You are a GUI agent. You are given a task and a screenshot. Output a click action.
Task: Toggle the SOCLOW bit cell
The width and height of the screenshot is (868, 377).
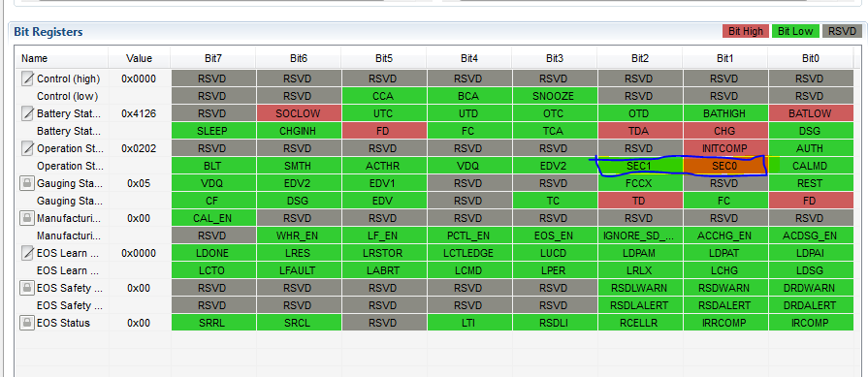click(x=299, y=113)
